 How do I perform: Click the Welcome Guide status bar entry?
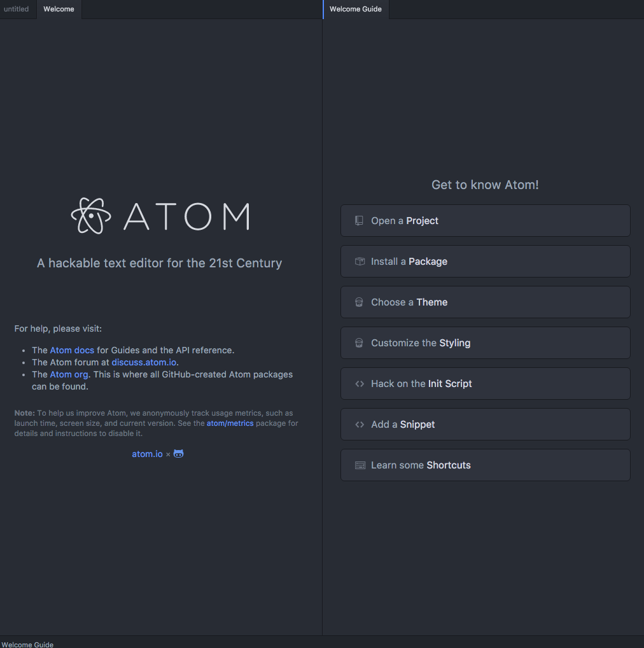pyautogui.click(x=27, y=644)
